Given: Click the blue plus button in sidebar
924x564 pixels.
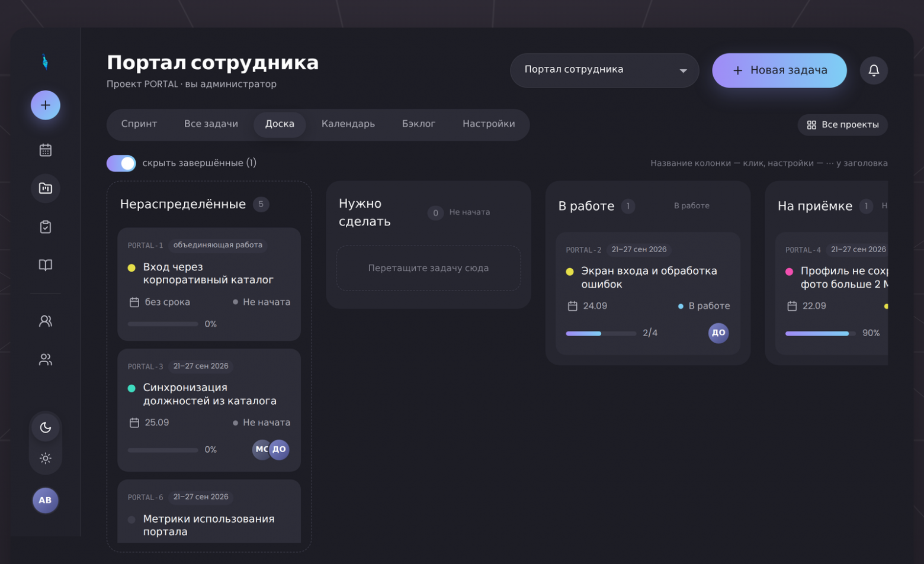Looking at the screenshot, I should pos(46,105).
